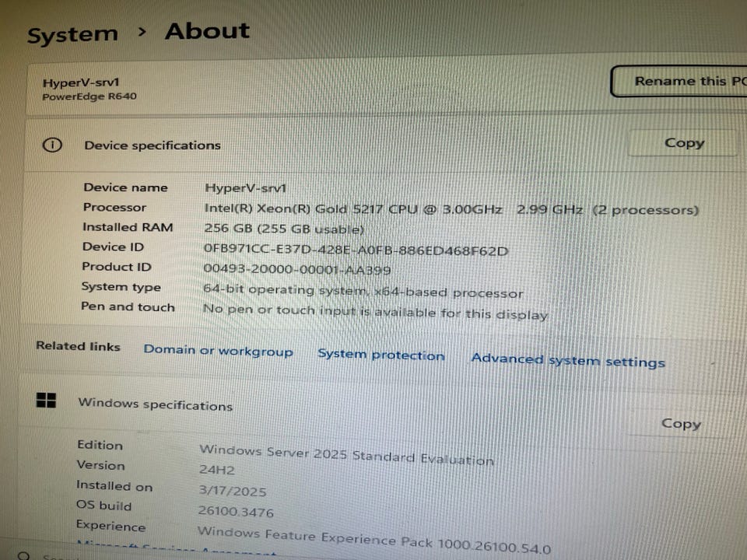This screenshot has height=560, width=747.
Task: Click the Pen and touch label
Action: point(128,306)
